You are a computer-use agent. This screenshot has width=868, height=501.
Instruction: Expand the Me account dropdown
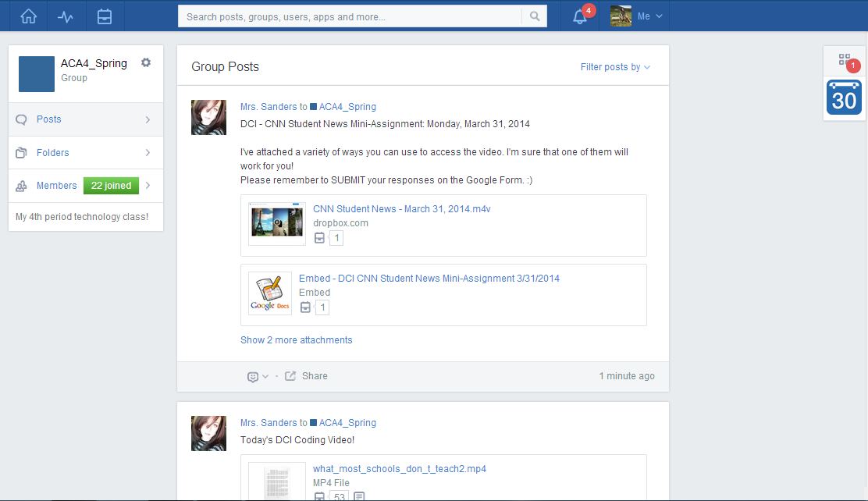coord(650,16)
